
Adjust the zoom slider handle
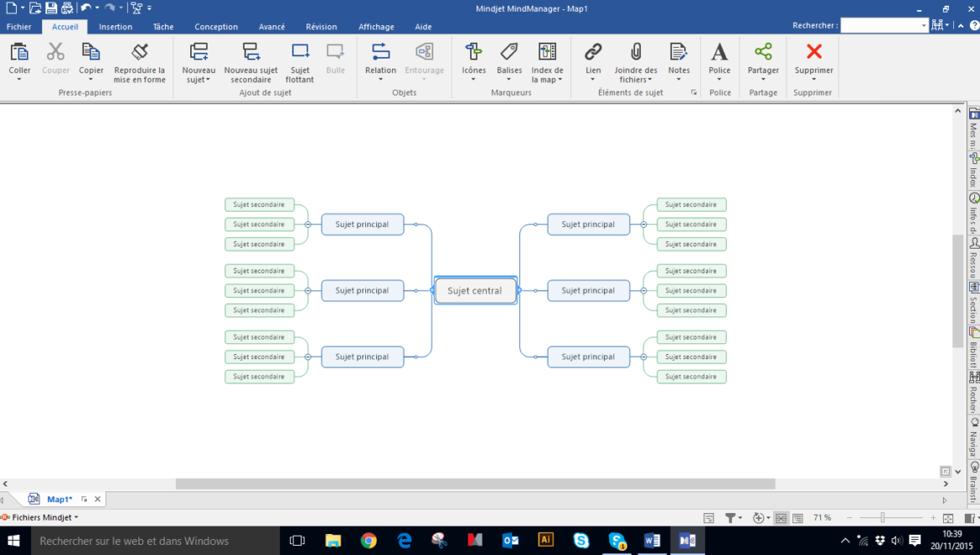(x=882, y=518)
